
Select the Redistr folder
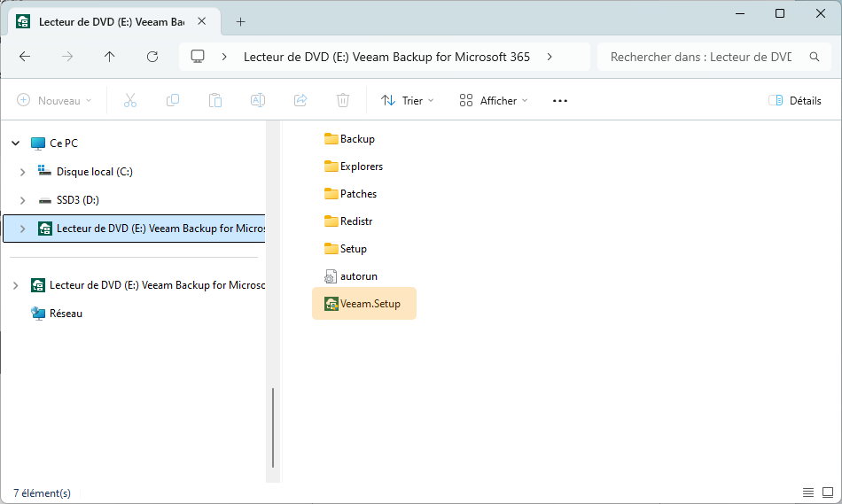pos(348,221)
